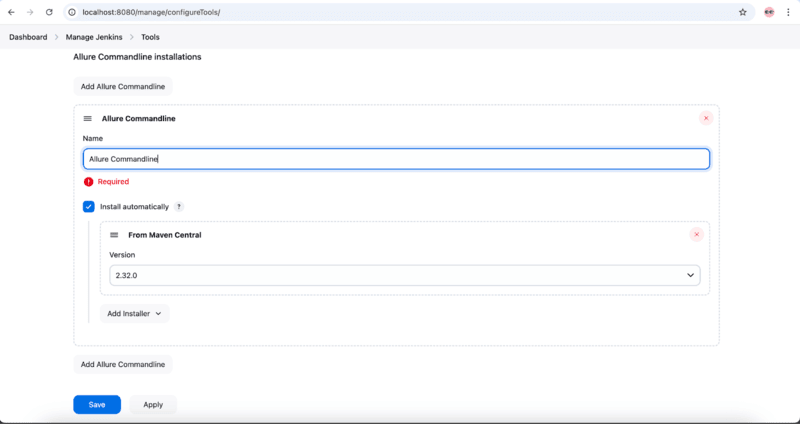Open the Version dropdown showing 2.32.0

pyautogui.click(x=405, y=275)
